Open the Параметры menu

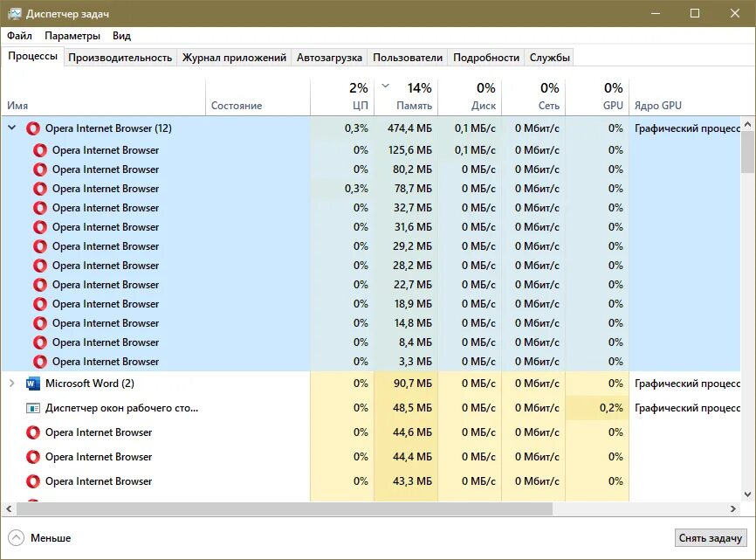(x=72, y=36)
